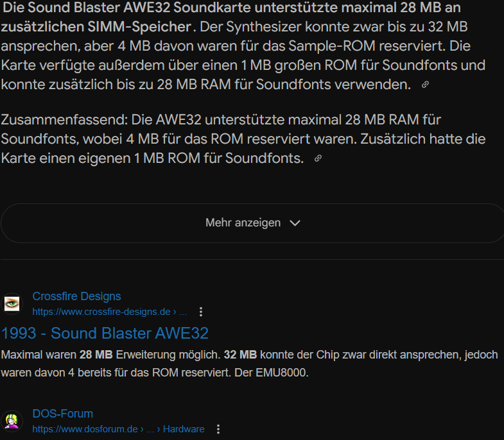This screenshot has height=440, width=504.
Task: Click the chevron next to Mehr anzeigen
Action: click(295, 223)
